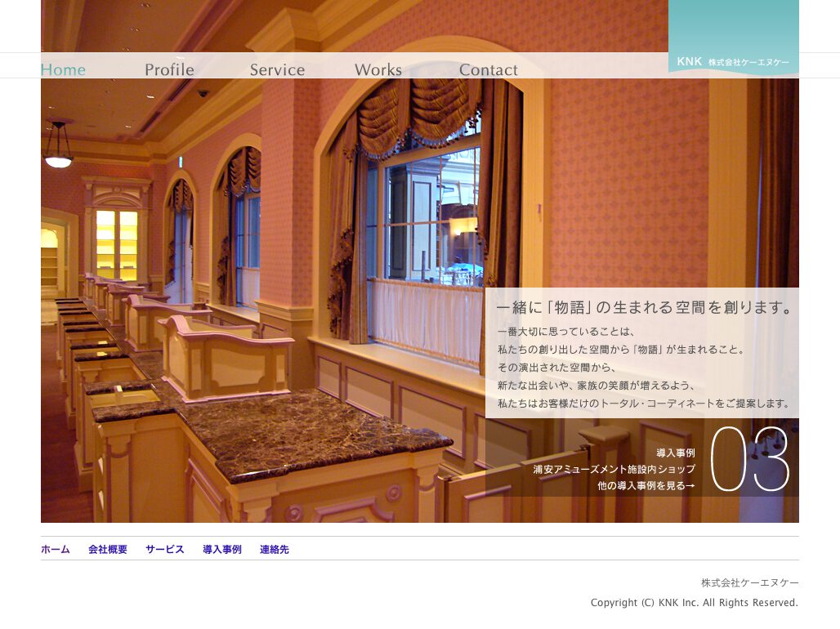Screen dimensions: 840x629
Task: Click the description paragraph beginning 一番大切に思っていることは
Action: [x=644, y=368]
